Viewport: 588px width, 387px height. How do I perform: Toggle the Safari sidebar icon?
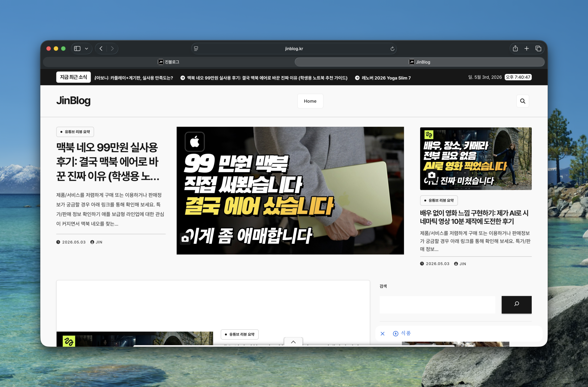[x=77, y=49]
